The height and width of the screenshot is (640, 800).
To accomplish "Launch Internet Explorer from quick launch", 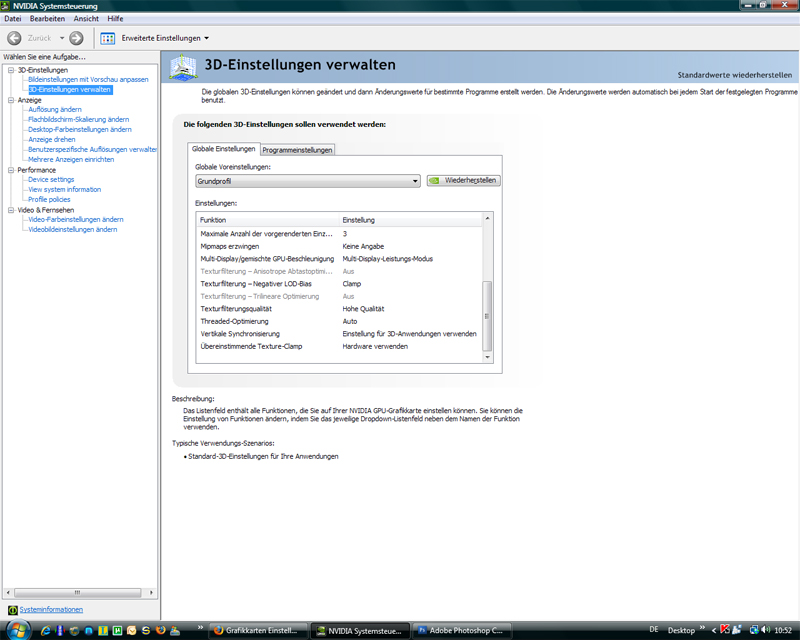I will tap(45, 631).
